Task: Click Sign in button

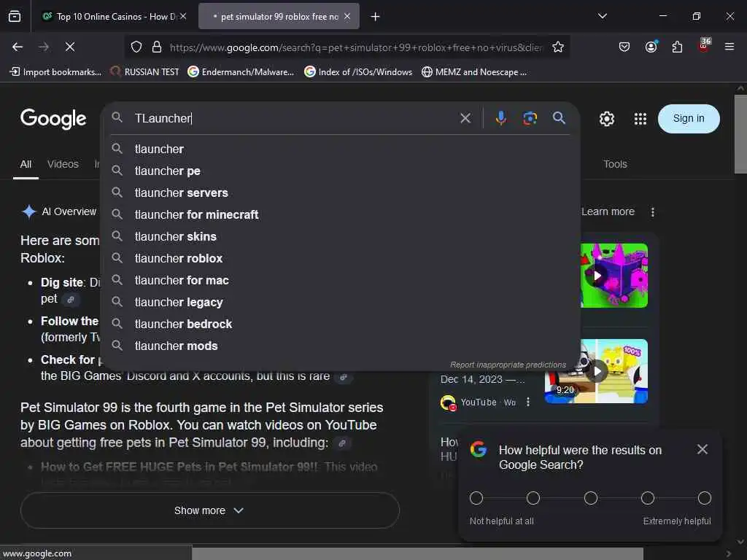Action: tap(689, 119)
